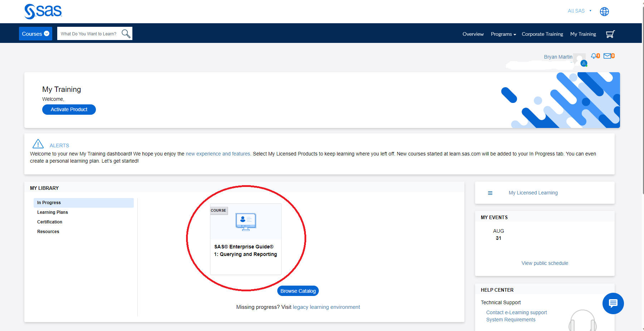644x331 pixels.
Task: Open the Corporate Training menu
Action: click(x=542, y=34)
